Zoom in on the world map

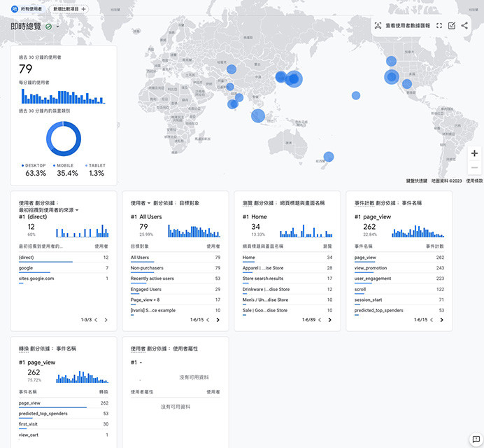pos(474,153)
